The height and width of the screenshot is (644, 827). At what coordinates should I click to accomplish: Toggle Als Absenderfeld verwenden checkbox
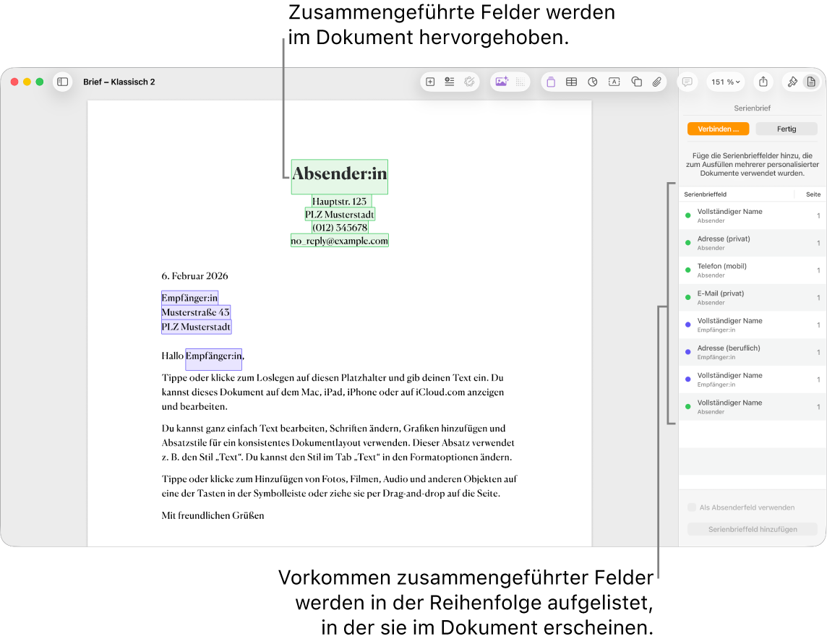(691, 507)
